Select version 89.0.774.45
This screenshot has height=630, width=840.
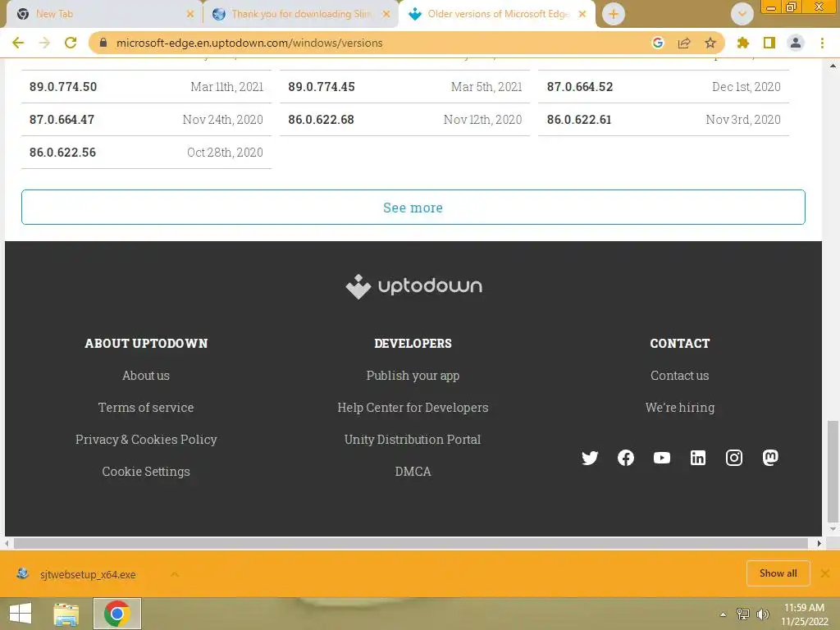point(405,87)
